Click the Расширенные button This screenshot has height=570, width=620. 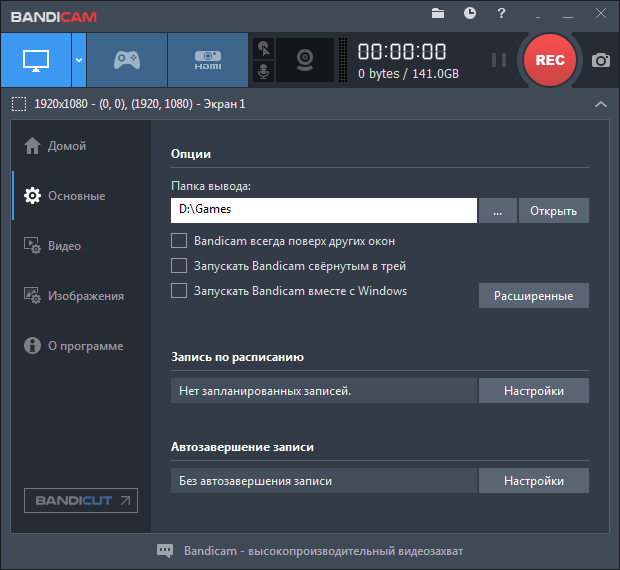[x=533, y=296]
